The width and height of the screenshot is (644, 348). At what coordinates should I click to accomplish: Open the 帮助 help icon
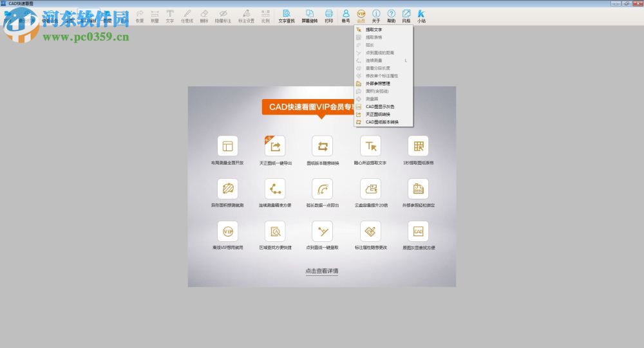pyautogui.click(x=392, y=16)
